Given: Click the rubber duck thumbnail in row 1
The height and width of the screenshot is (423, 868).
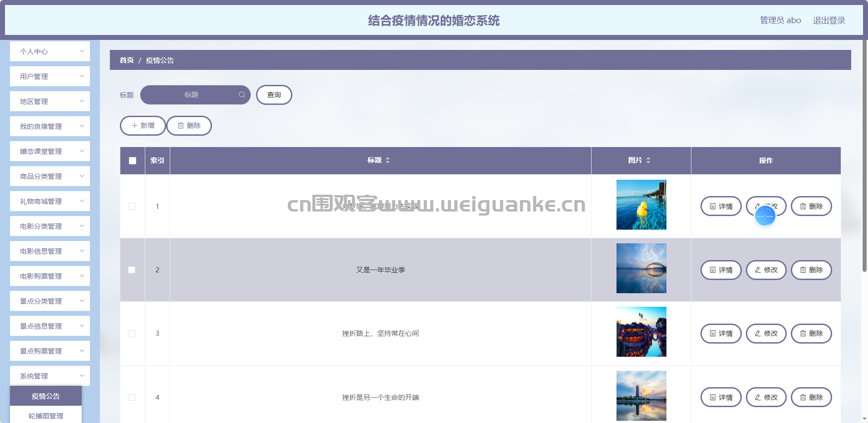Looking at the screenshot, I should coord(641,205).
